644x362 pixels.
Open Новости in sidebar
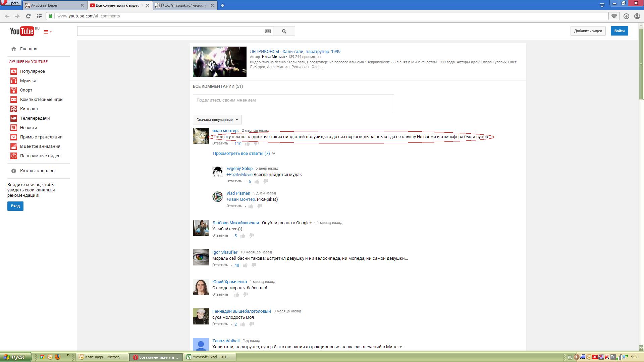(28, 128)
